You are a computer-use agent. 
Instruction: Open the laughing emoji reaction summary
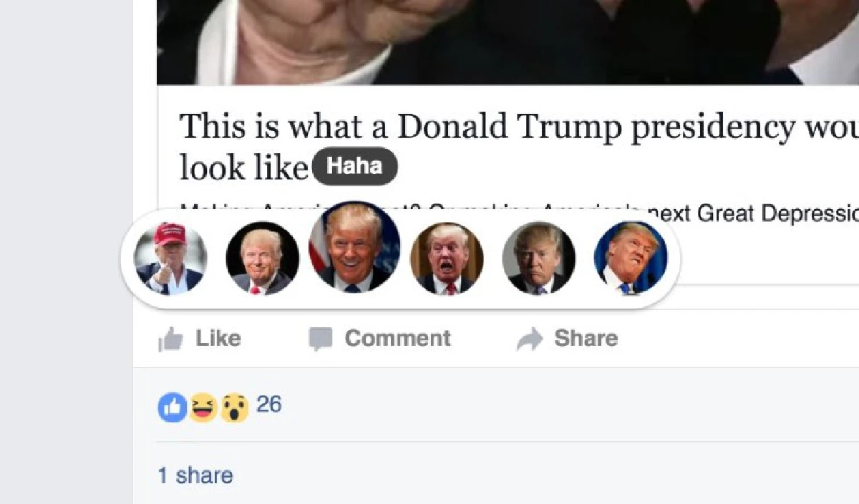203,407
